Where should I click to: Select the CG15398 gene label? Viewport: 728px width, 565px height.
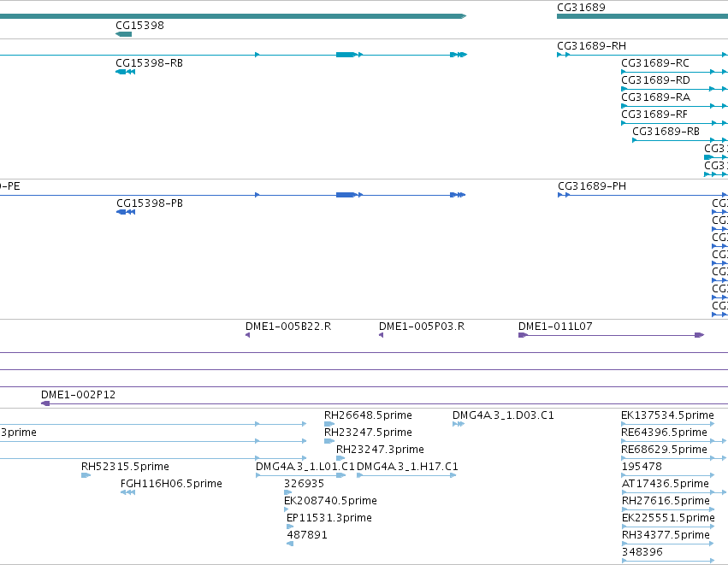click(x=139, y=26)
